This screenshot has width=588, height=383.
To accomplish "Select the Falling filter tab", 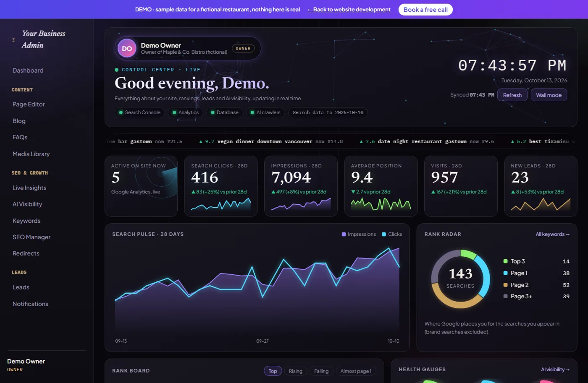I will tap(321, 371).
